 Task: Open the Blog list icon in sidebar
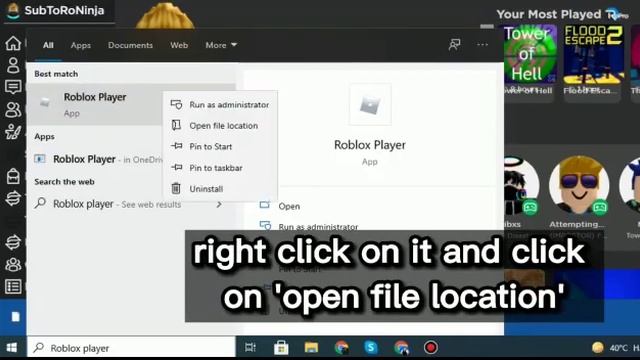pos(13,287)
